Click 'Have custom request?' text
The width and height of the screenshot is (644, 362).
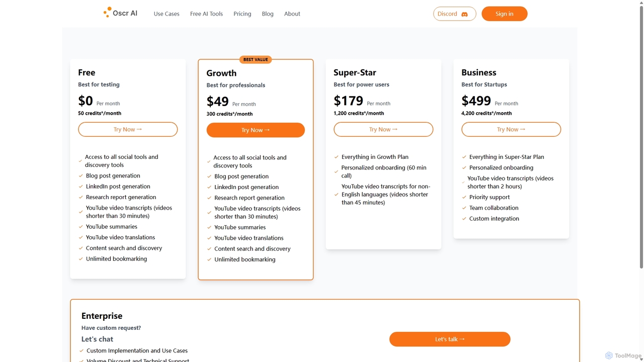111,328
